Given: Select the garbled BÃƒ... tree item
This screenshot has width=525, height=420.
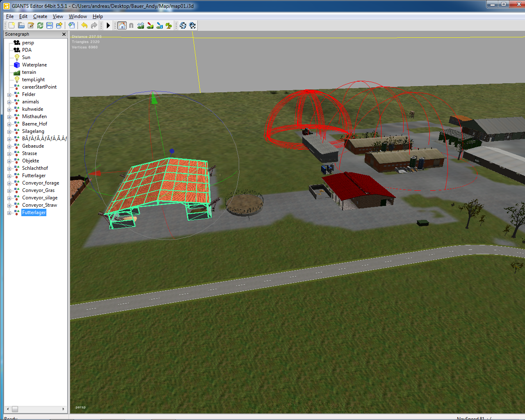Looking at the screenshot, I should [x=44, y=139].
